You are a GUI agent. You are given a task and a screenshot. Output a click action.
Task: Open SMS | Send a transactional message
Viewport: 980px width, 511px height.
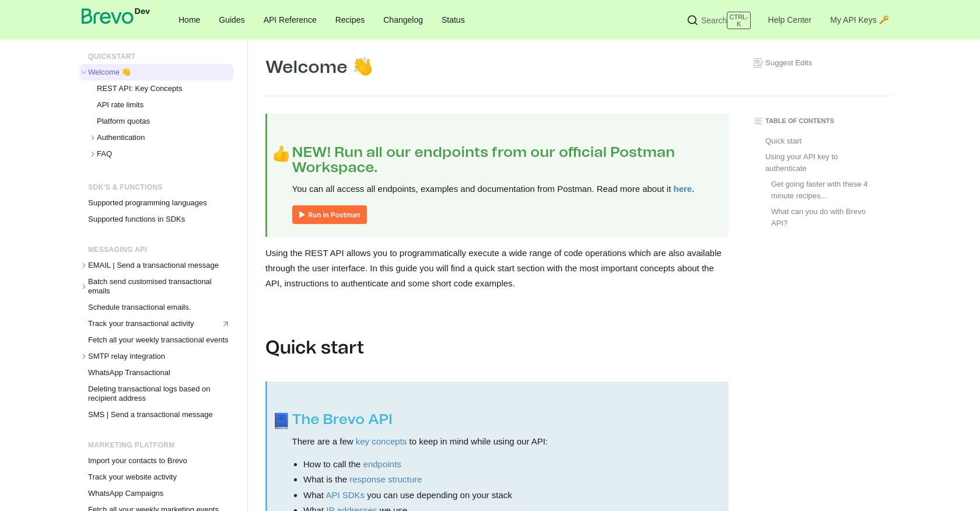coord(150,415)
